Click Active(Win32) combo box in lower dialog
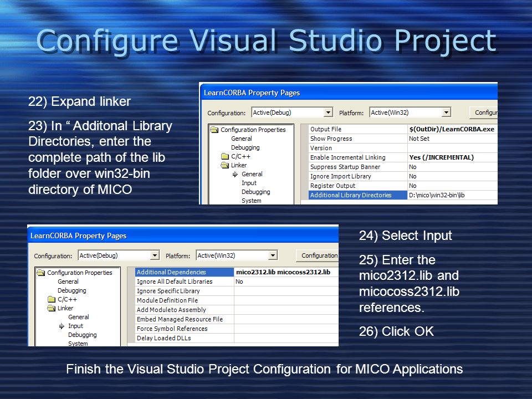The width and height of the screenshot is (532, 399). [237, 255]
